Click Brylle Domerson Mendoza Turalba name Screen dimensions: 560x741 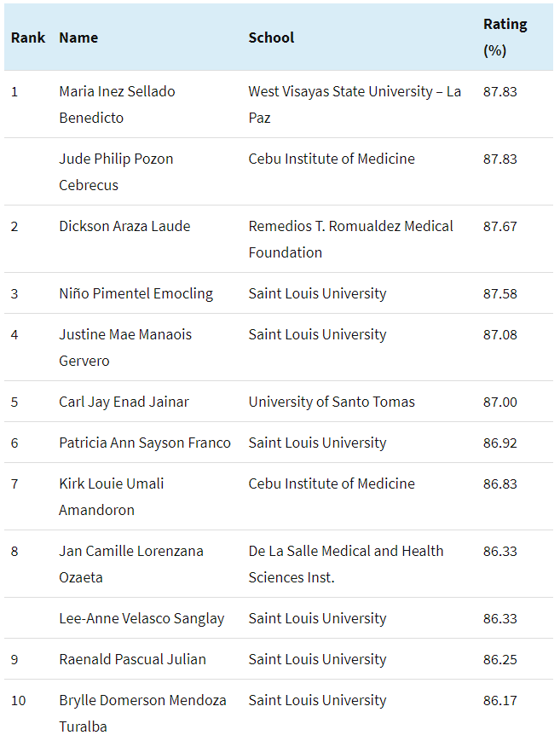(x=142, y=713)
